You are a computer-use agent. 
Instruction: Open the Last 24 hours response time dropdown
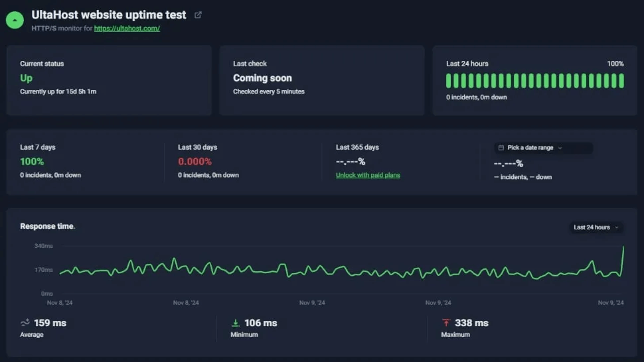coord(596,227)
